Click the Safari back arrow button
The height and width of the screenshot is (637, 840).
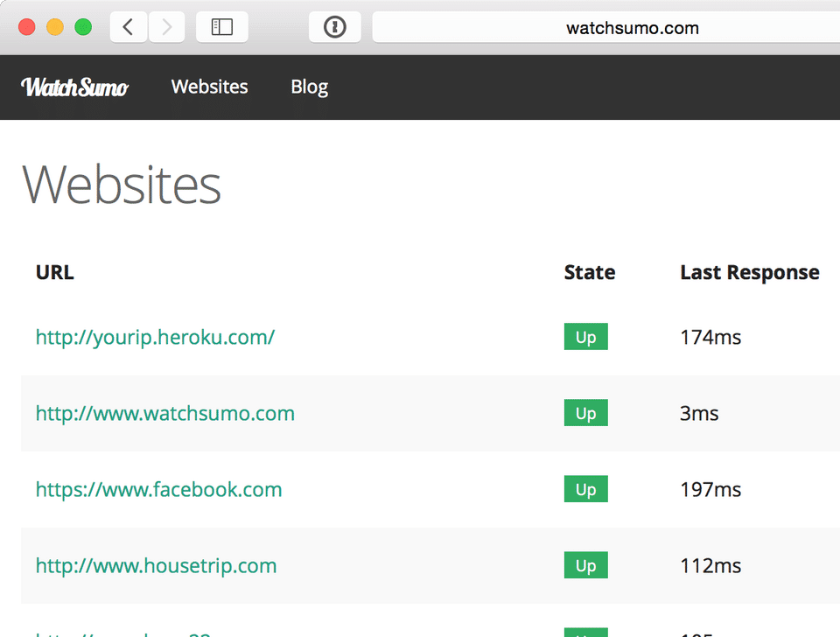pyautogui.click(x=129, y=27)
